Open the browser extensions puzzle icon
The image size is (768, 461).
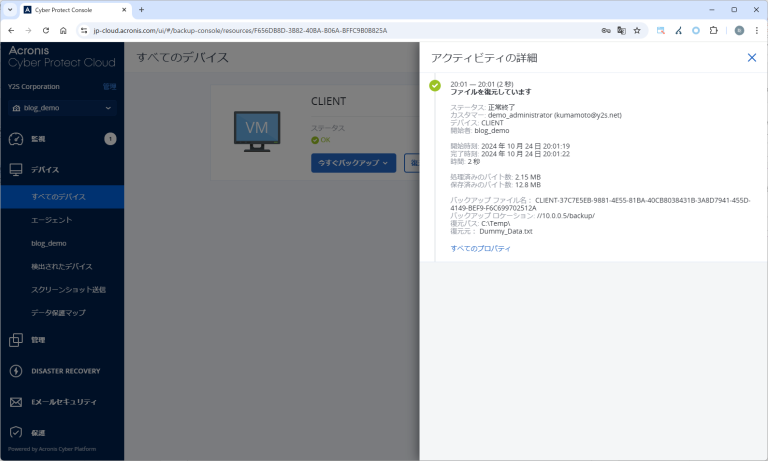point(714,30)
